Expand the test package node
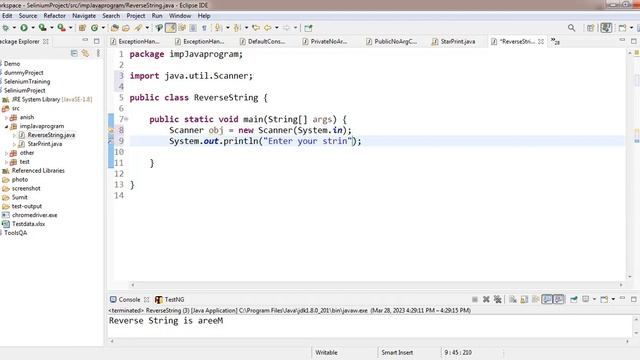Image resolution: width=640 pixels, height=360 pixels. click(7, 162)
